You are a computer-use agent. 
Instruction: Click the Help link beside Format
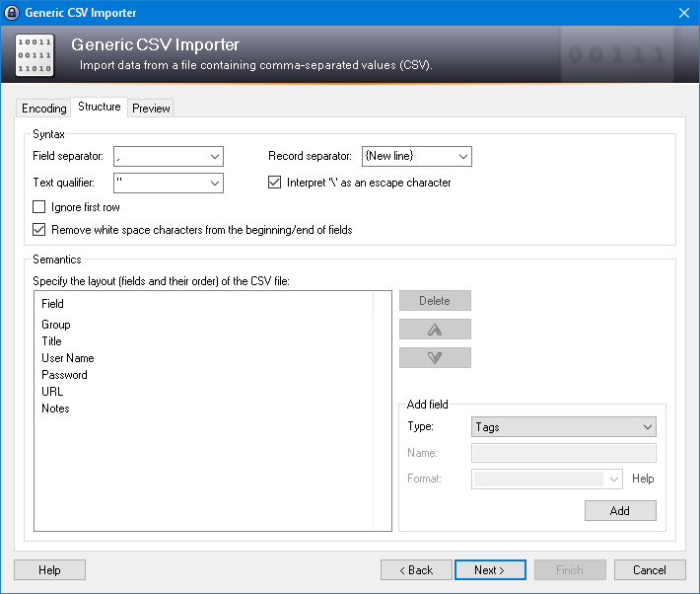[x=643, y=479]
